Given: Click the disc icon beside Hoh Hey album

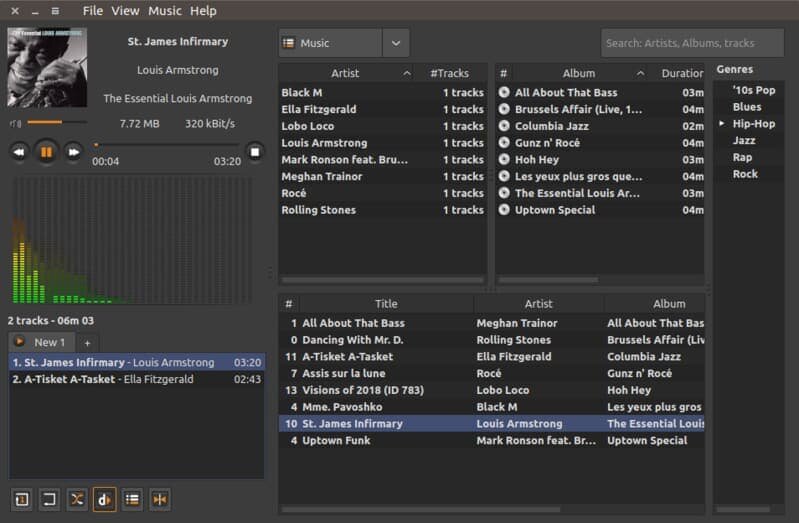Looking at the screenshot, I should coord(504,160).
